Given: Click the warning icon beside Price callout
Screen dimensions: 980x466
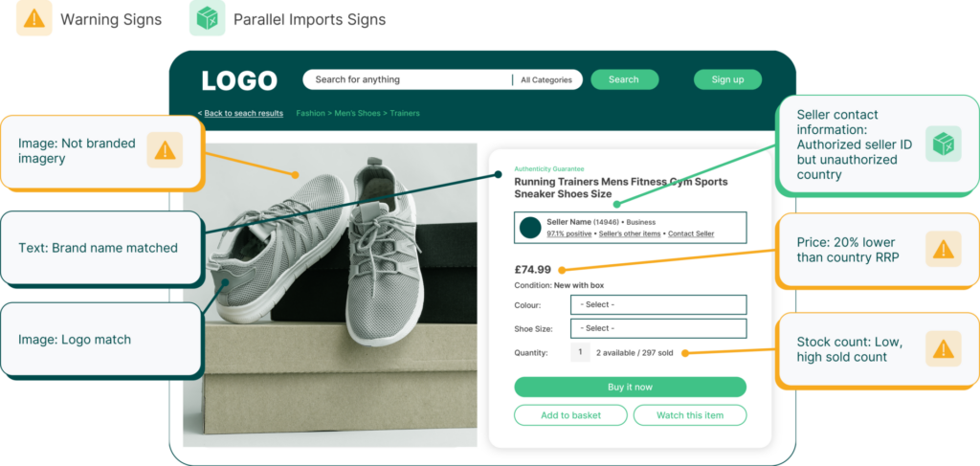Looking at the screenshot, I should (x=943, y=250).
